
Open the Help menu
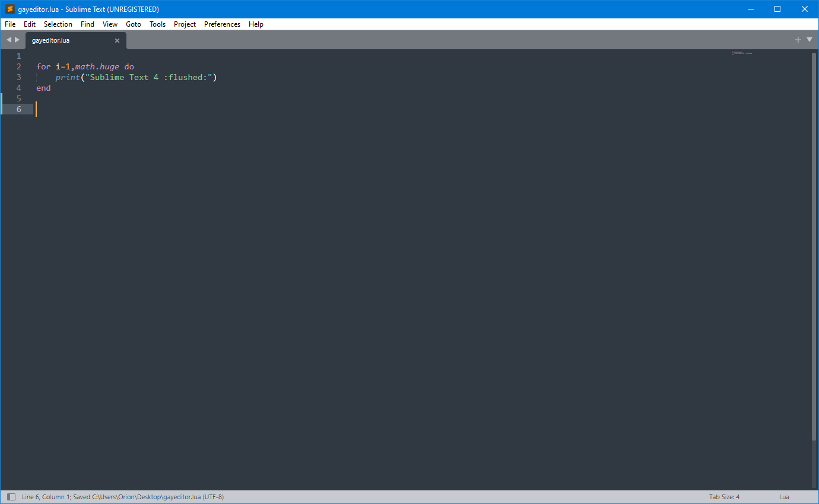click(256, 24)
